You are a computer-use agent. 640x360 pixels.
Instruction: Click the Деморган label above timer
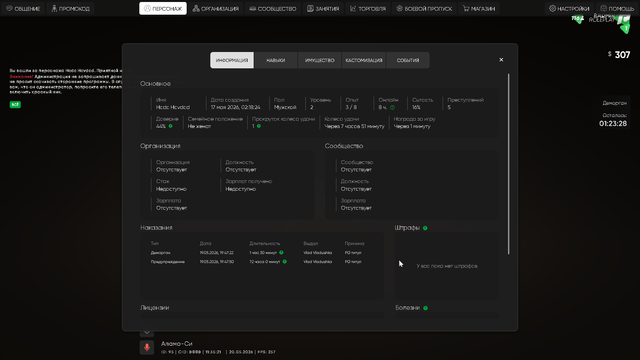(x=615, y=103)
